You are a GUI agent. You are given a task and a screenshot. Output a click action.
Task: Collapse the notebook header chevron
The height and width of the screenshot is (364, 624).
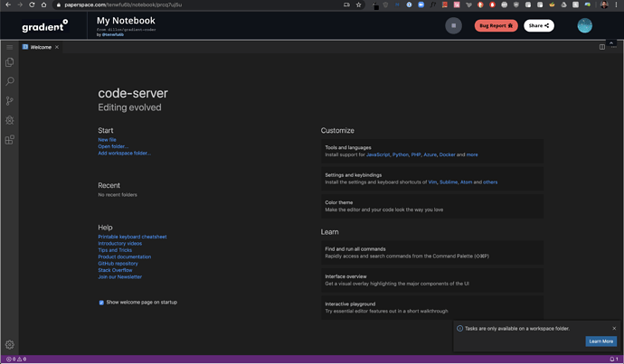pos(611,43)
